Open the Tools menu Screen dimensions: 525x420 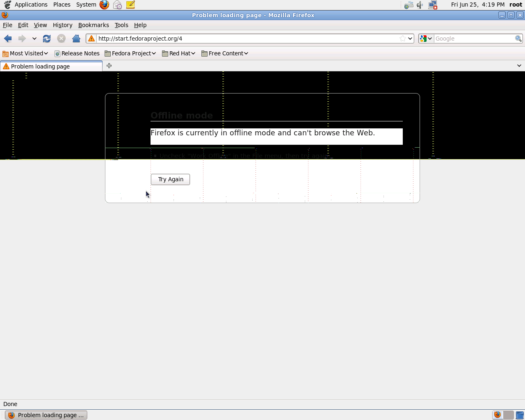pos(121,25)
